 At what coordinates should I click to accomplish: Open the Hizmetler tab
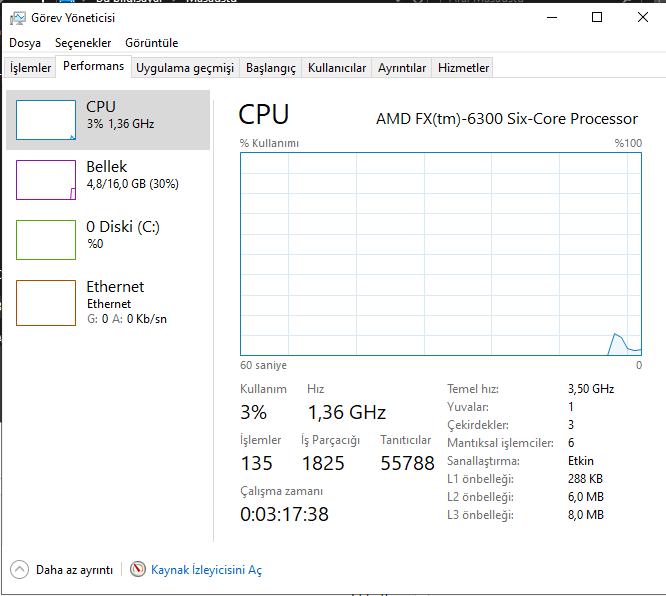[464, 68]
